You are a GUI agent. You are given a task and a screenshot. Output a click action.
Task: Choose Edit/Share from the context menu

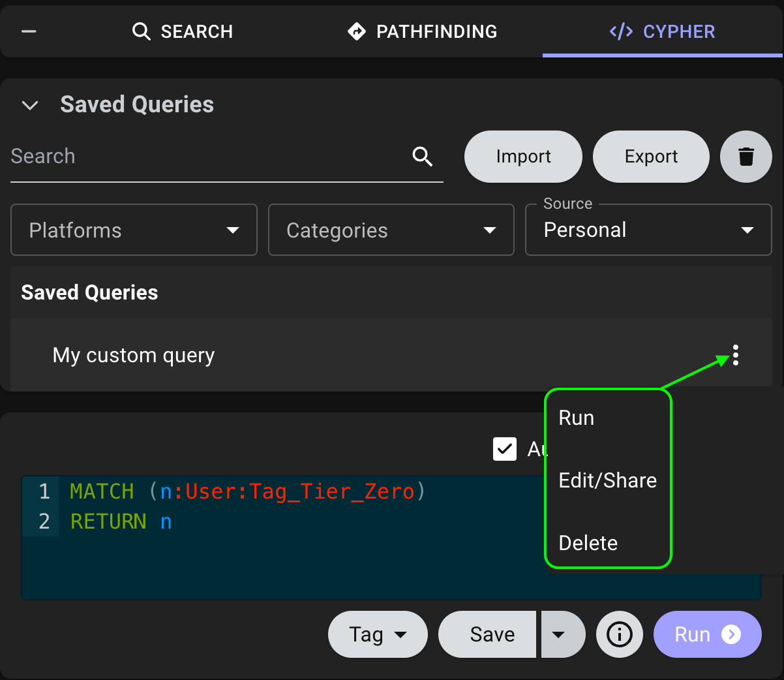[608, 480]
